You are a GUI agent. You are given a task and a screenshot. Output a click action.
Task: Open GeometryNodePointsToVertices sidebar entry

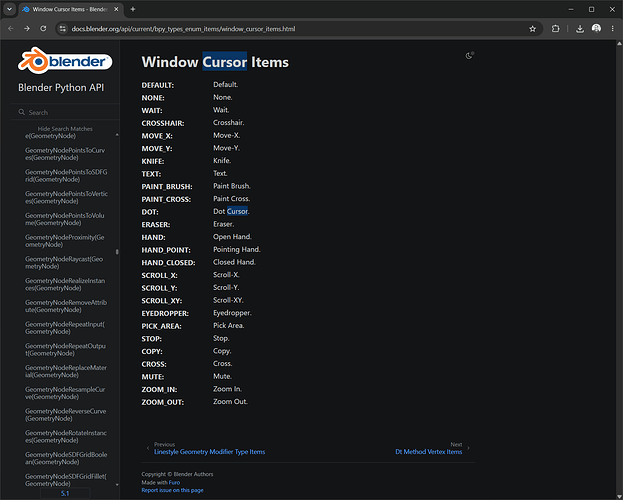click(66, 197)
